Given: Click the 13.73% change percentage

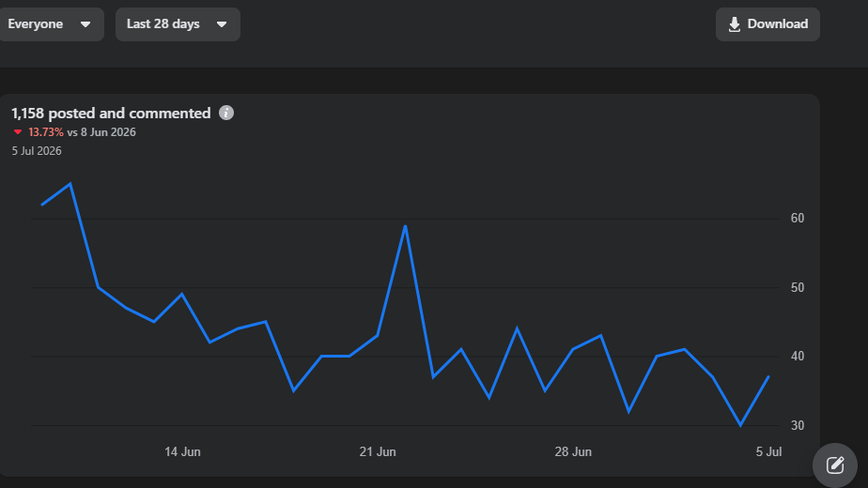Looking at the screenshot, I should 46,132.
